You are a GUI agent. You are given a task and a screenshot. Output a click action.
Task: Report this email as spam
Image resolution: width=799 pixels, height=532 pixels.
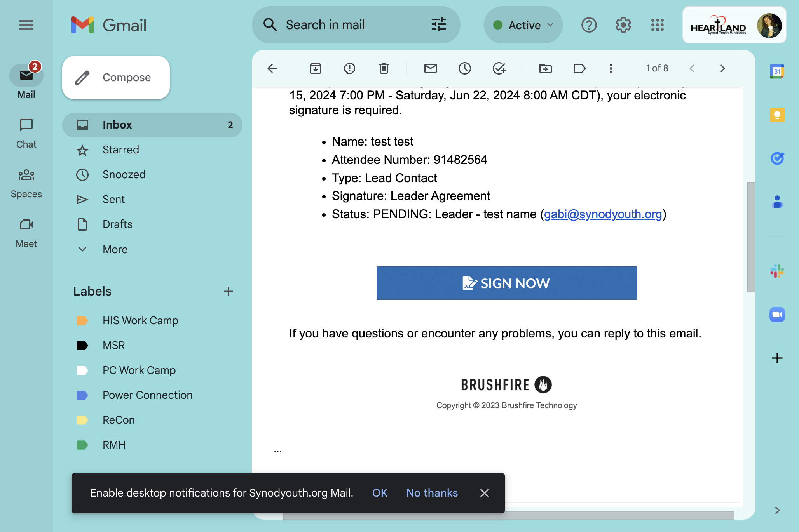tap(350, 68)
